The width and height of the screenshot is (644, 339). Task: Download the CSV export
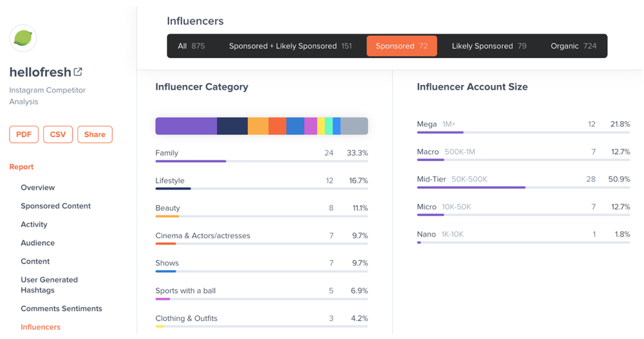click(58, 134)
